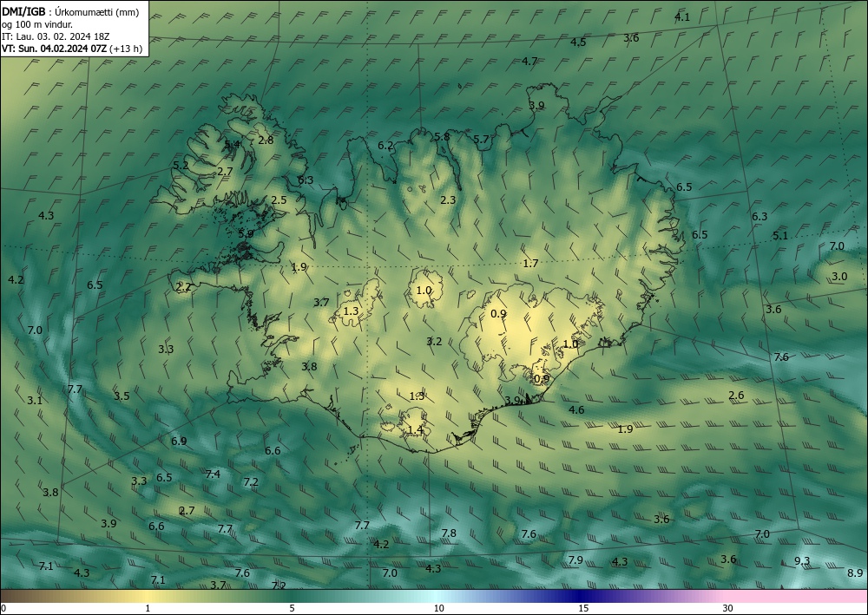
Task: Click the color scale tick label '15'
Action: tap(583, 608)
